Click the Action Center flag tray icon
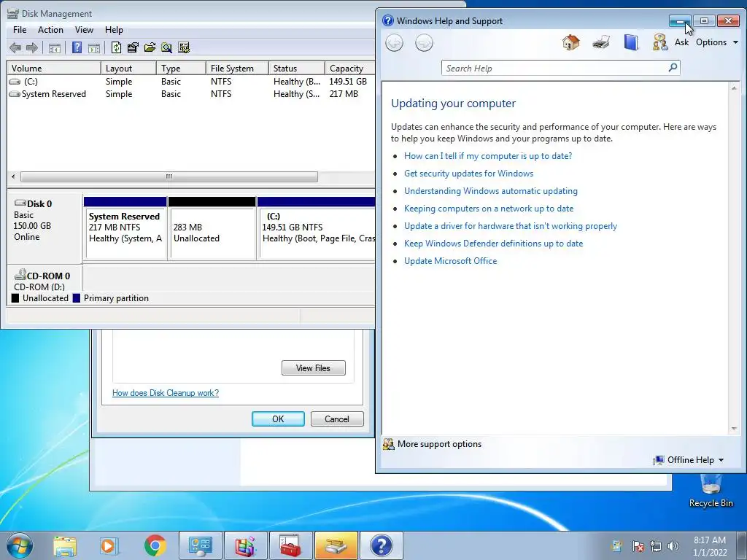747x560 pixels. click(638, 546)
